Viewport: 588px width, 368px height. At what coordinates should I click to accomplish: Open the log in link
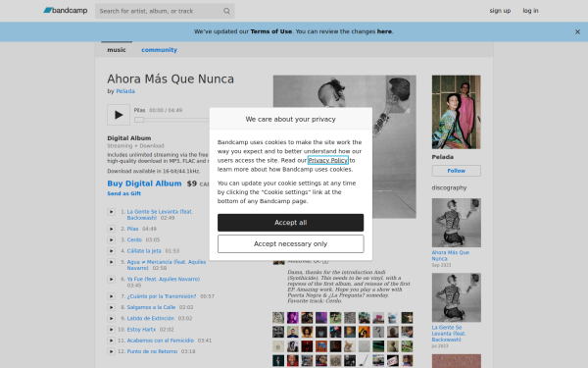click(530, 11)
